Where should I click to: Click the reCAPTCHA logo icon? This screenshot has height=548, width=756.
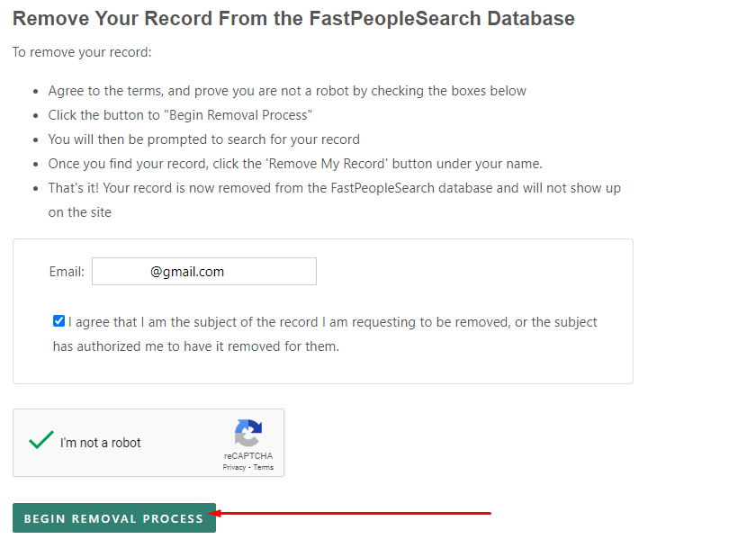248,433
